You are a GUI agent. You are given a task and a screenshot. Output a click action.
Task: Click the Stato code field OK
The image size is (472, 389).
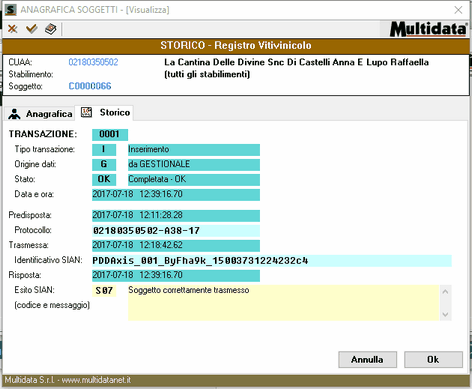tap(104, 180)
